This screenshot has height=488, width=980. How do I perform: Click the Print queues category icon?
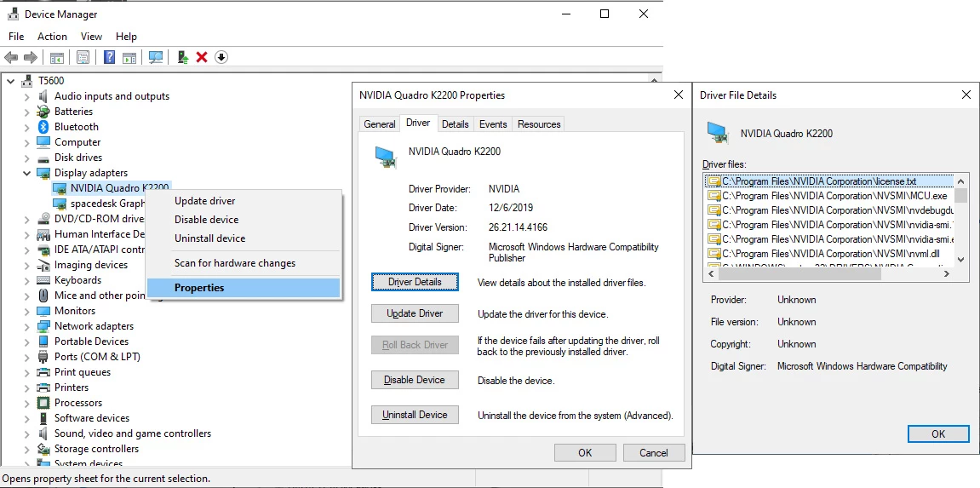pos(43,372)
